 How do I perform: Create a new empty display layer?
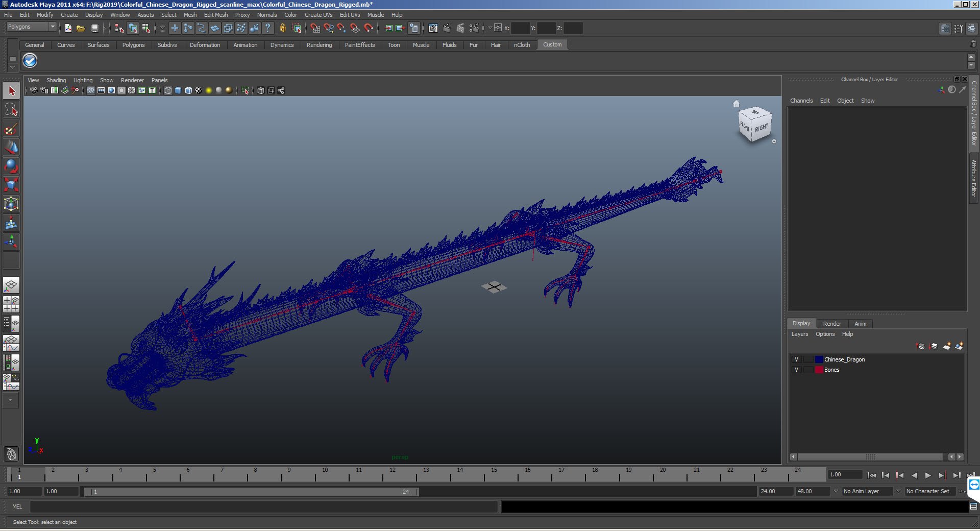[x=947, y=346]
